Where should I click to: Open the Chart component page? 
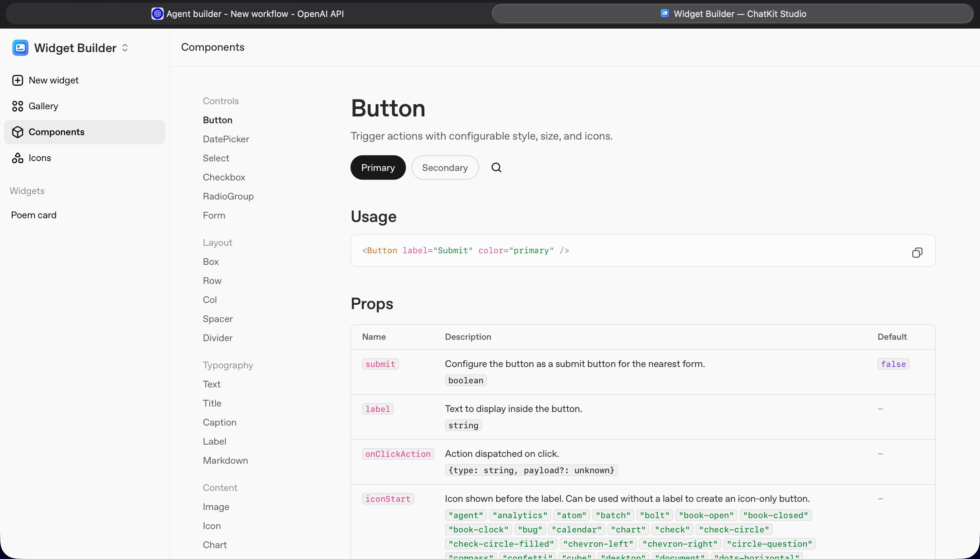[214, 545]
